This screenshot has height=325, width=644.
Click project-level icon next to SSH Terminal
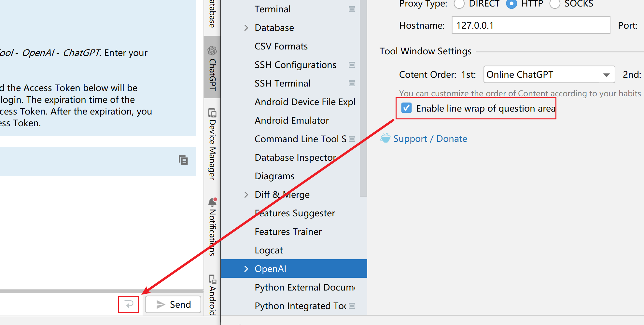point(352,83)
